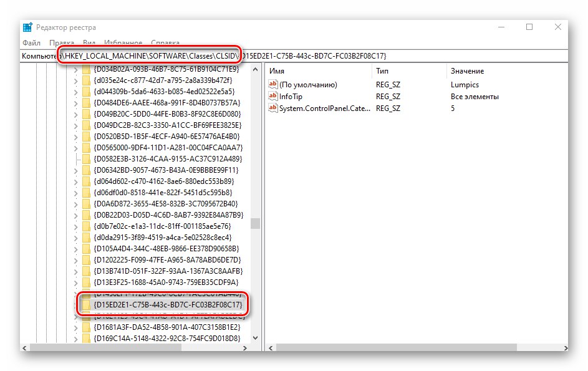Expand the {D0520B5D-1B5F-4ECF-A940-6E57476AE4B0} key
The width and height of the screenshot is (588, 371).
click(x=75, y=137)
